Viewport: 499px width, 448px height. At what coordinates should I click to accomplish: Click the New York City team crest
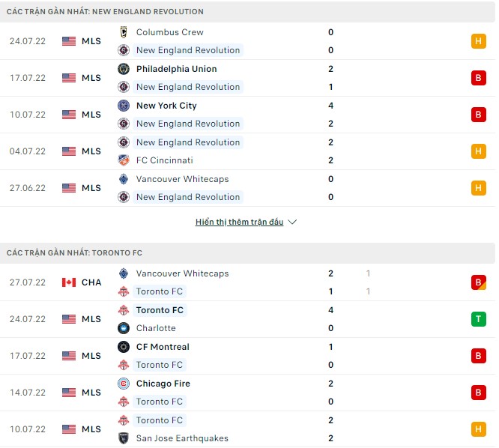click(x=124, y=106)
